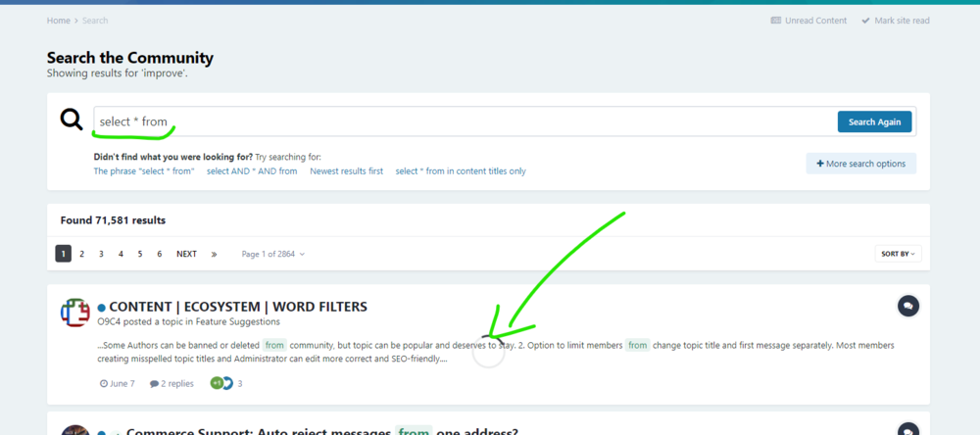Click the unread blue dot beside CONTENT topic
The image size is (980, 435).
(101, 308)
